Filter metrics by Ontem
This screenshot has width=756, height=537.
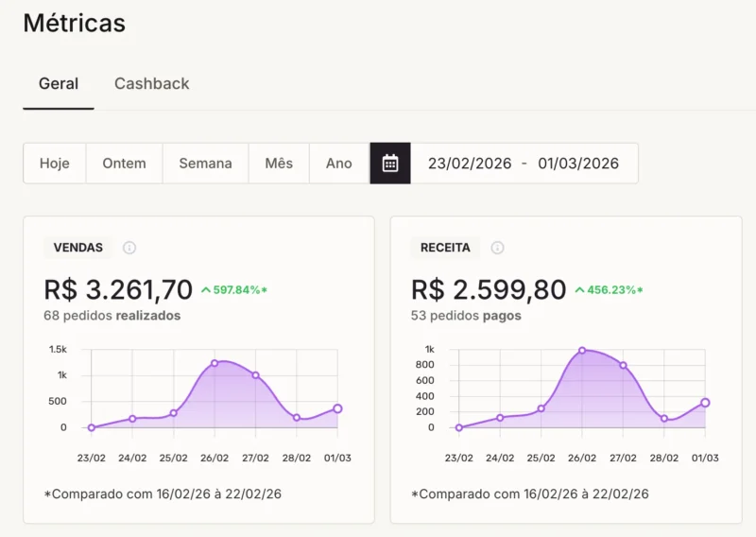tap(125, 163)
